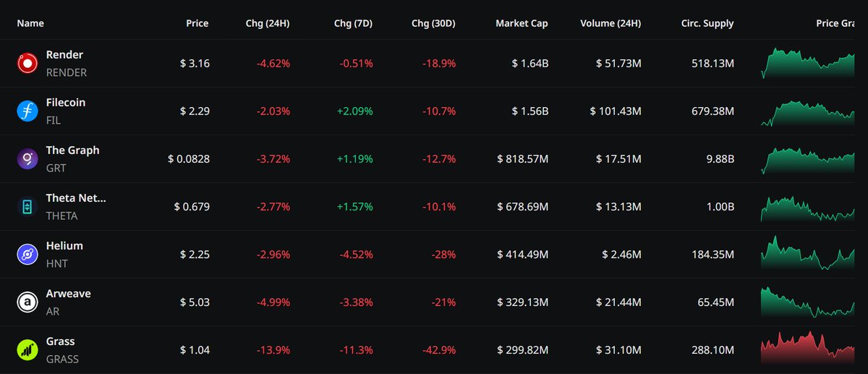The height and width of the screenshot is (374, 868).
Task: Click the +1.19% 7D change value
Action: pyautogui.click(x=356, y=159)
